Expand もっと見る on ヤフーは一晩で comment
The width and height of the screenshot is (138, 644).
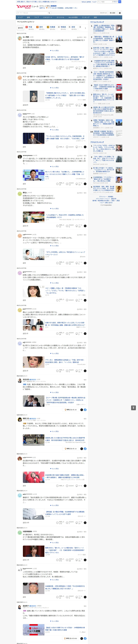(54, 88)
